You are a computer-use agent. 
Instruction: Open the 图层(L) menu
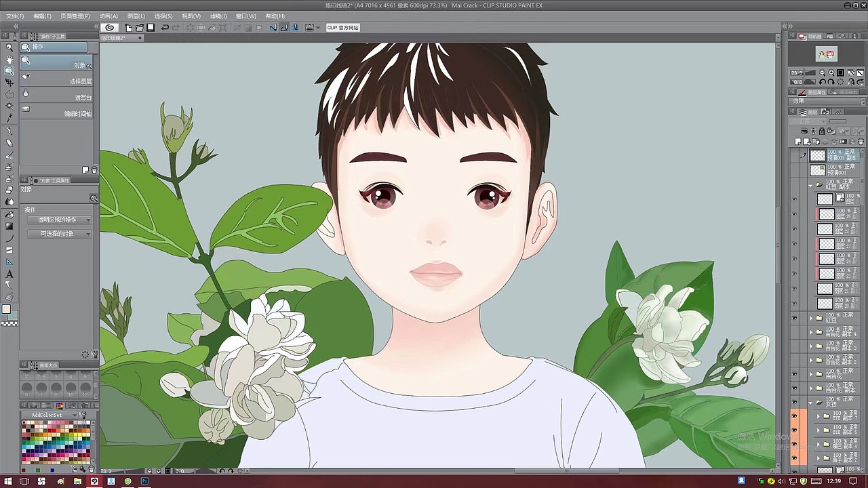(x=136, y=16)
